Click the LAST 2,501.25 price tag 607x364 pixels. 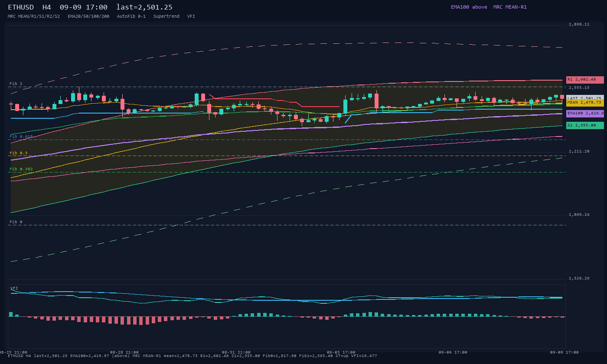tap(585, 98)
